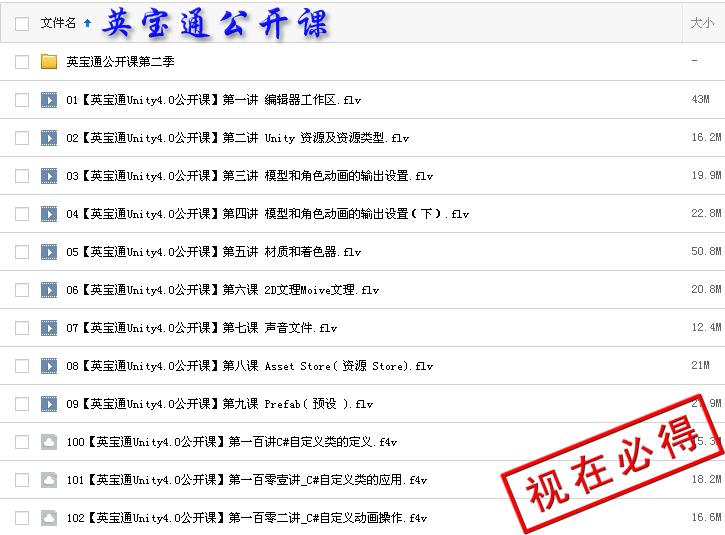Viewport: 725px width, 535px height.
Task: Tick the checkbox for 09 Prefab(预设).flv
Action: pyautogui.click(x=22, y=404)
